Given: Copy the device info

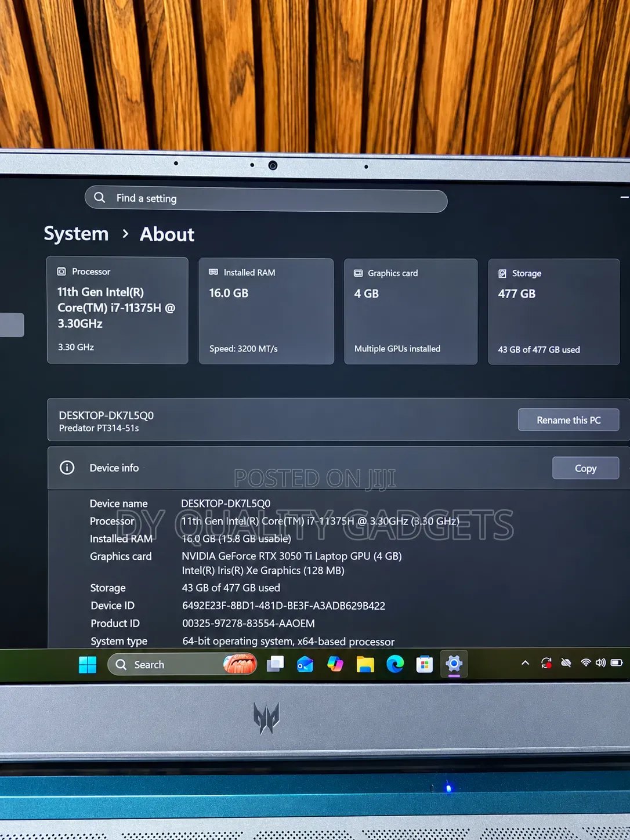Looking at the screenshot, I should click(x=585, y=468).
